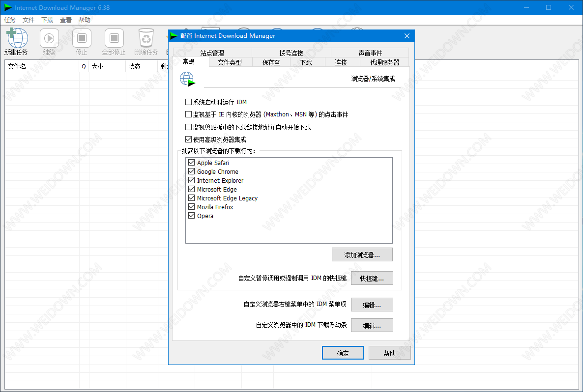
Task: Switch to the 代理服务器 tab
Action: pos(385,62)
